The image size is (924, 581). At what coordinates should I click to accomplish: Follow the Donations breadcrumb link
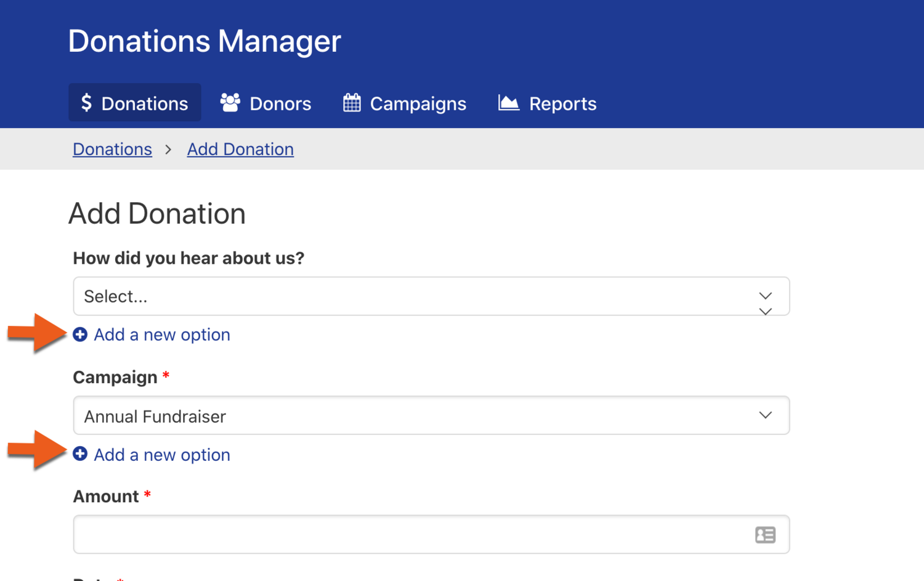click(112, 149)
